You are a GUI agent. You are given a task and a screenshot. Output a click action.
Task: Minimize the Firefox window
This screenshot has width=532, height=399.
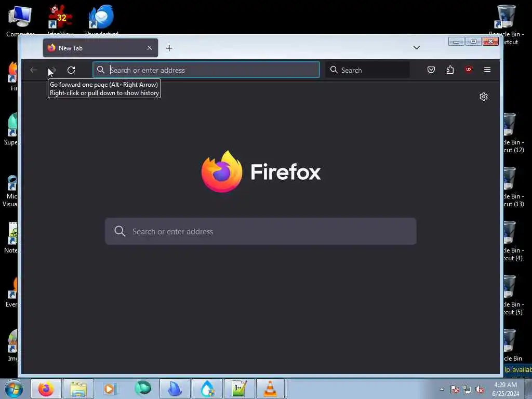(x=456, y=42)
